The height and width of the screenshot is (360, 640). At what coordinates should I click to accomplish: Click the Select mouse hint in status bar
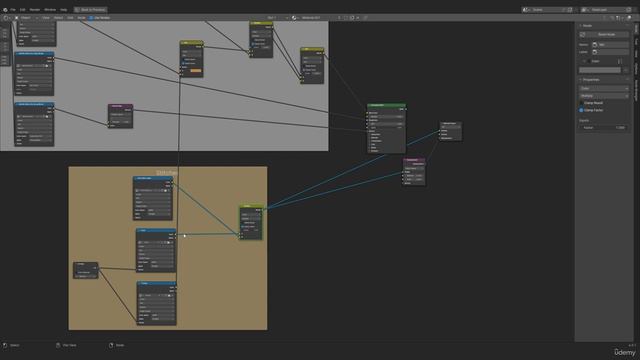[11, 345]
